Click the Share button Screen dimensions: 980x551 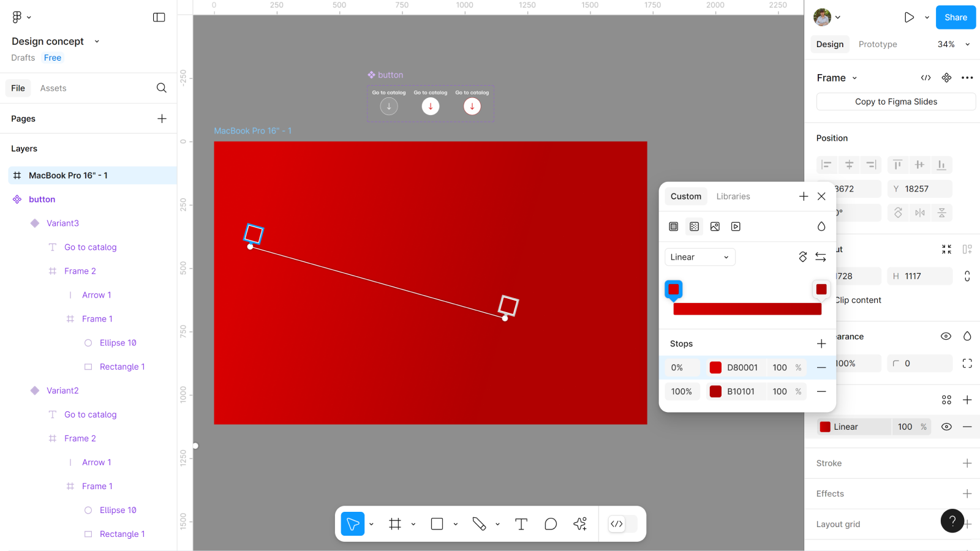955,17
